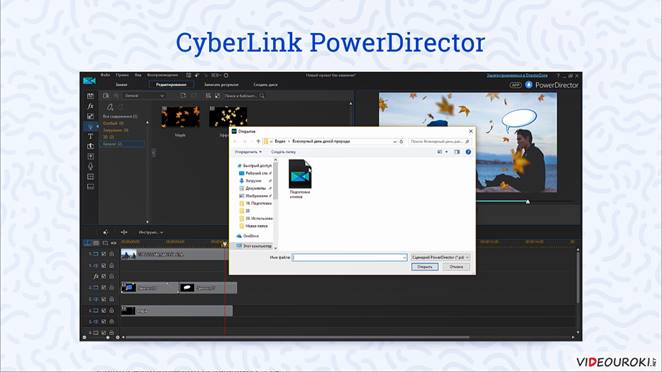Expand the Organize menu in the dialog
662x372 pixels.
click(x=248, y=152)
